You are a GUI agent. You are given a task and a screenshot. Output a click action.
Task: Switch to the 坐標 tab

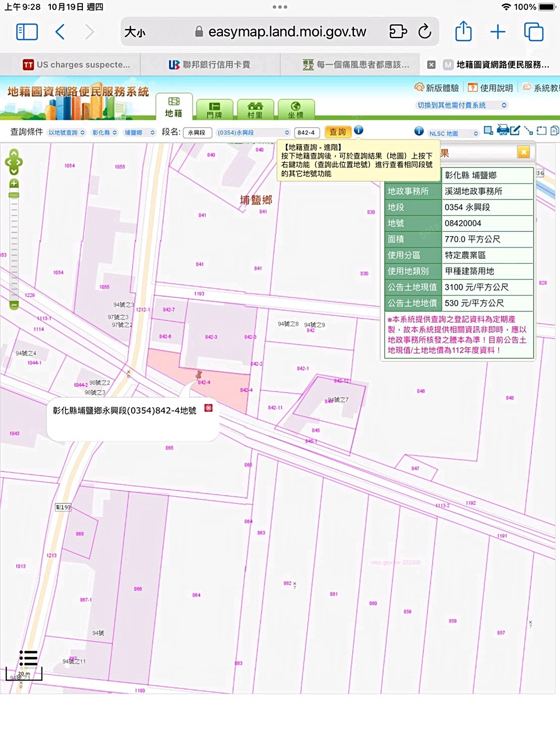(296, 110)
